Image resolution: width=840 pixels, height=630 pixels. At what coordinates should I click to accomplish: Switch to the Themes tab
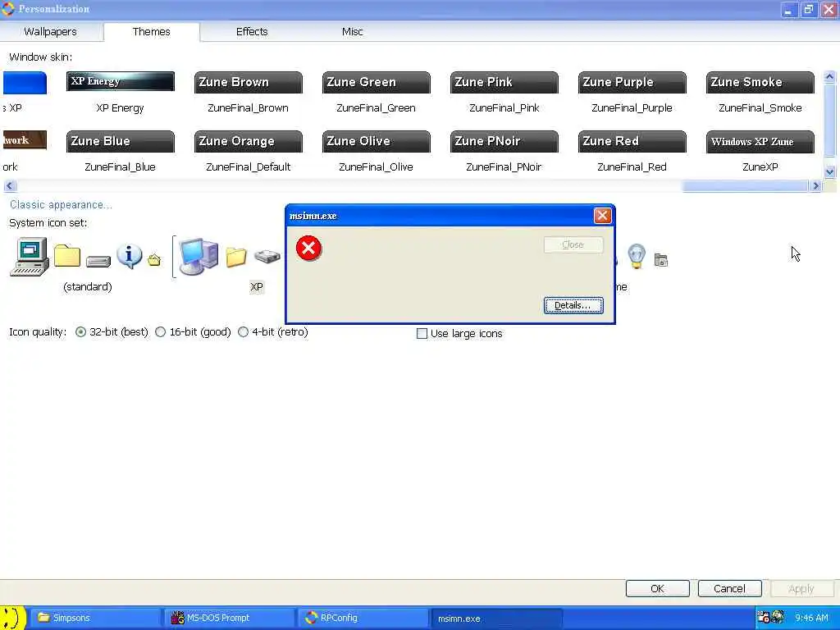(152, 32)
